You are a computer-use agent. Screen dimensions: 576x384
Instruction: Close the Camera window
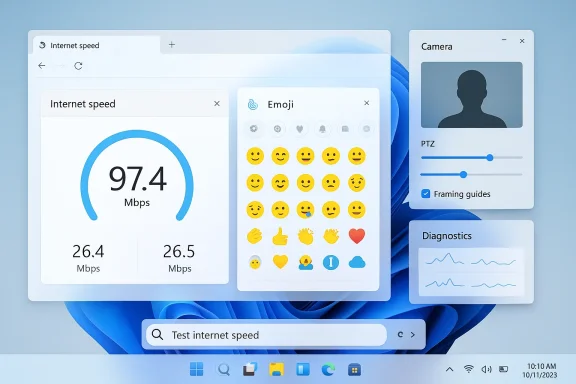tap(522, 41)
